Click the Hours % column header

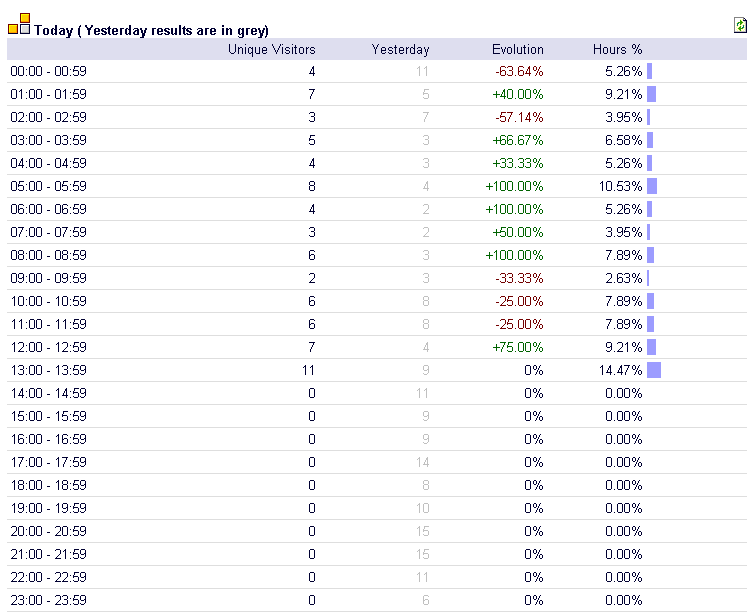coord(617,49)
